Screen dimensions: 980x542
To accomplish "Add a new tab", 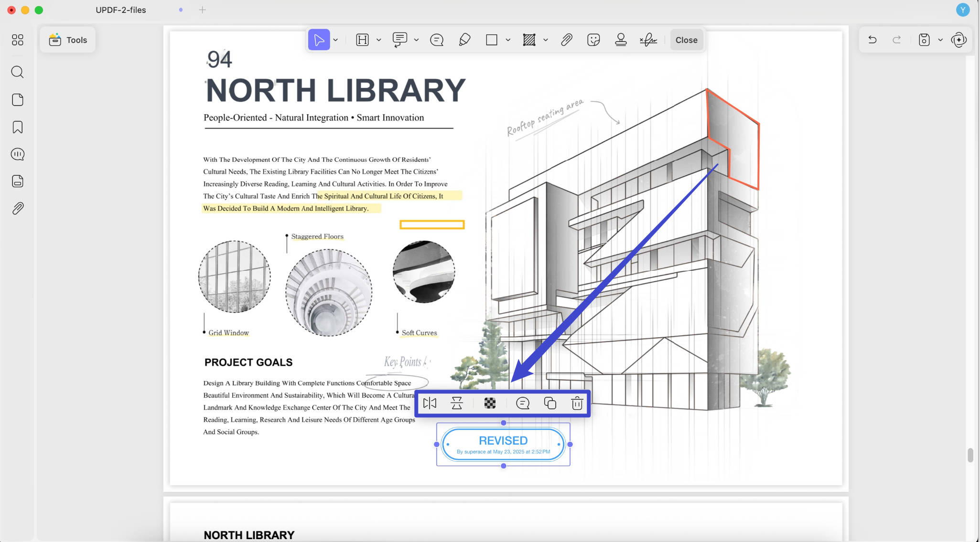I will coord(203,10).
